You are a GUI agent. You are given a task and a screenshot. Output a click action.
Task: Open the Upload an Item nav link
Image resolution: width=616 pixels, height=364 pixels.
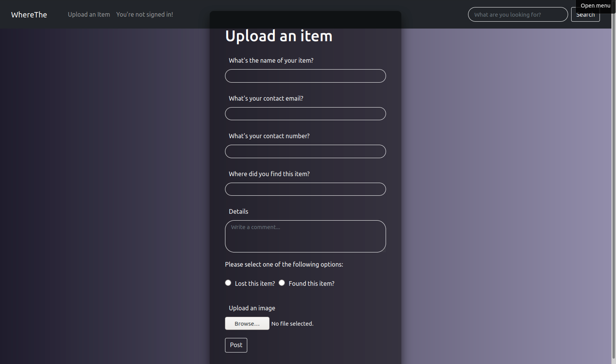[89, 14]
